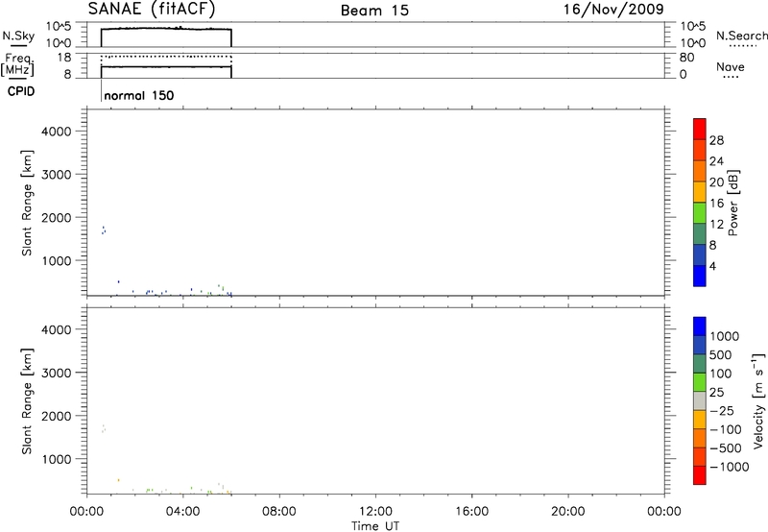Click the "Freq. [MHz]" axis label
Screen dimensions: 768x532
coord(18,64)
